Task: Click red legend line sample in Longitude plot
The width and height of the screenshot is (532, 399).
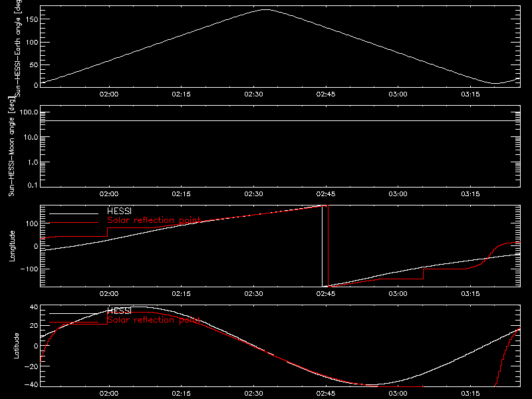Action: 74,223
